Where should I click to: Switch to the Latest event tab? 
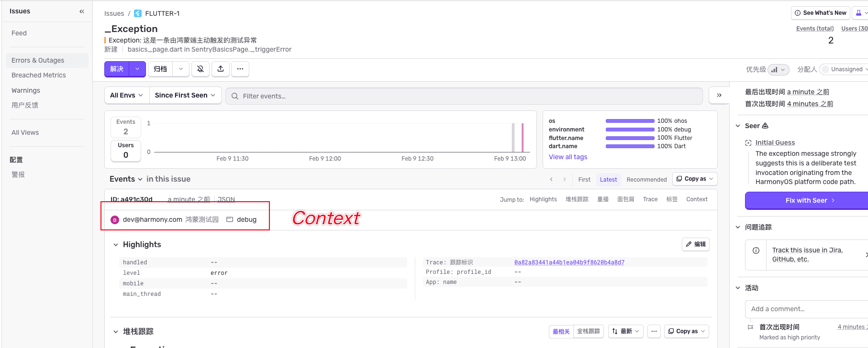click(x=608, y=179)
